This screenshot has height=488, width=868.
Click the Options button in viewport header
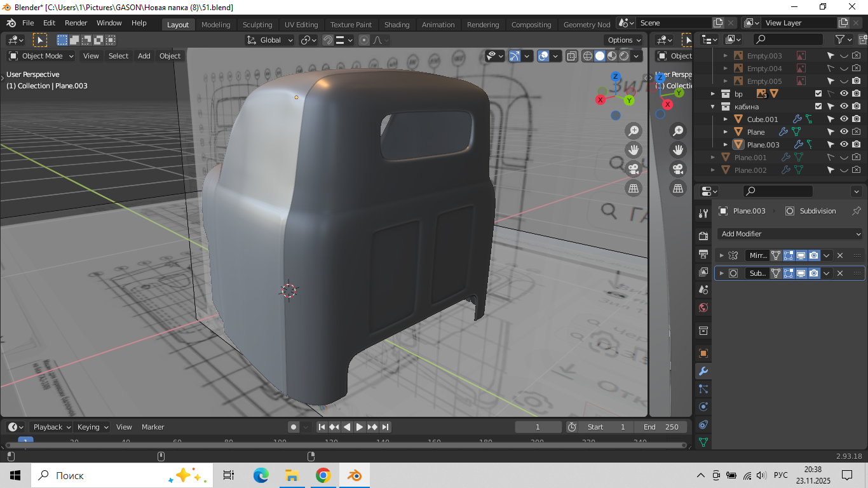tap(623, 40)
